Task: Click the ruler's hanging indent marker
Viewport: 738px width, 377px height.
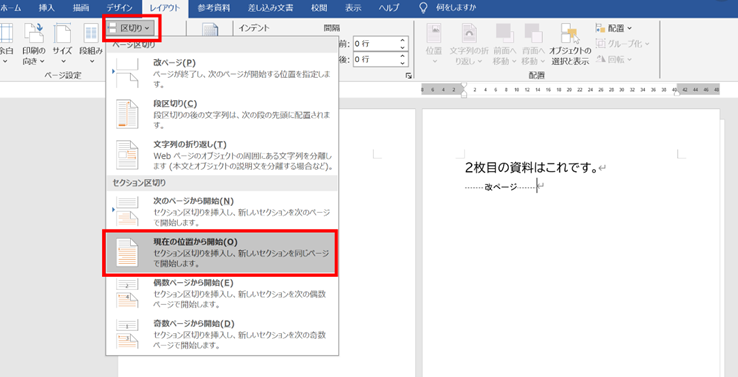Action: (464, 93)
